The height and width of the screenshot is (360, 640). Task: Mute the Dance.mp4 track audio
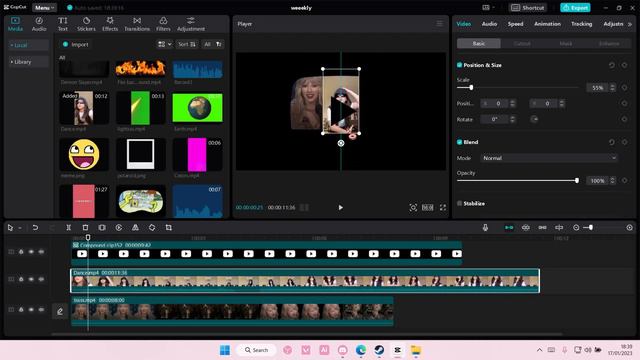[x=41, y=279]
